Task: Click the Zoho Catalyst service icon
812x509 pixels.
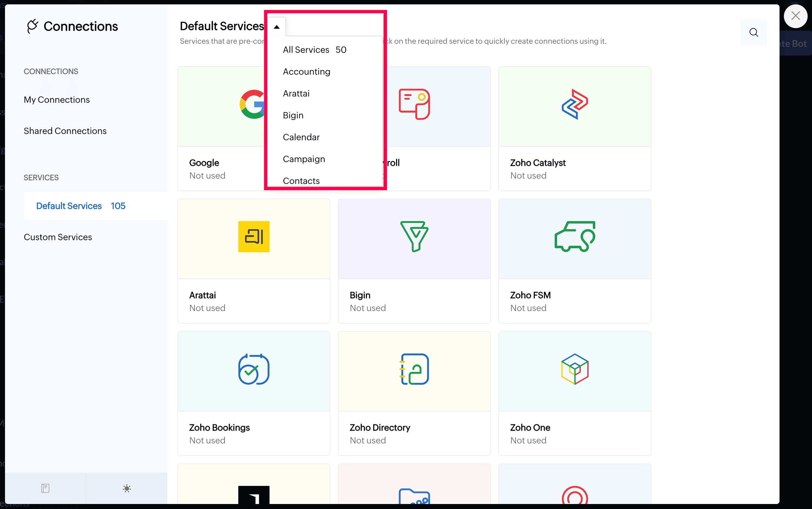Action: coord(574,104)
